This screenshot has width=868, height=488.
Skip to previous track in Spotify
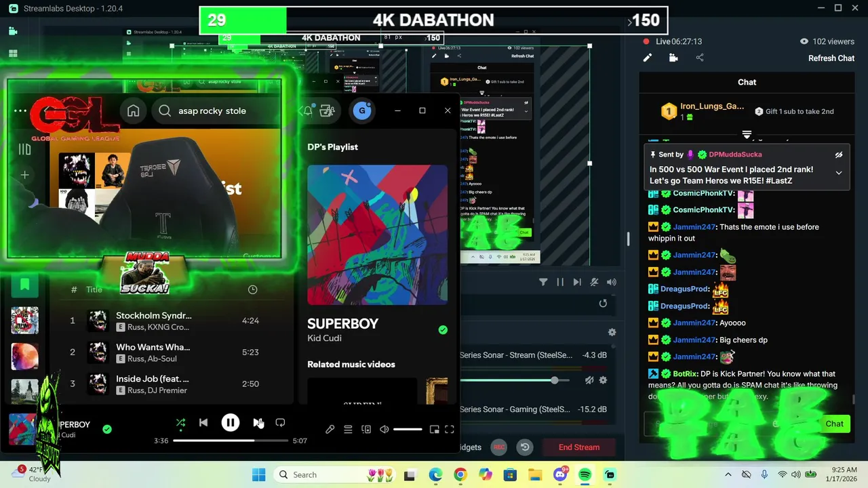pyautogui.click(x=203, y=423)
